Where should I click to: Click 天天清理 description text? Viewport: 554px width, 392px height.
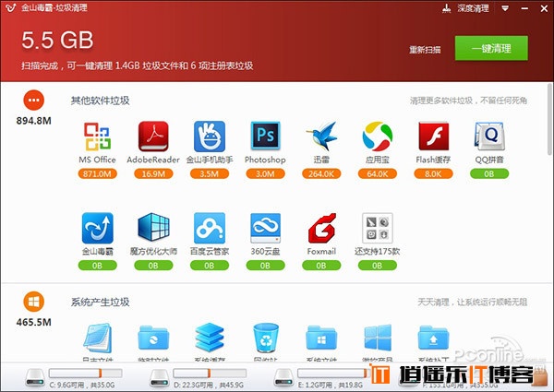point(473,302)
